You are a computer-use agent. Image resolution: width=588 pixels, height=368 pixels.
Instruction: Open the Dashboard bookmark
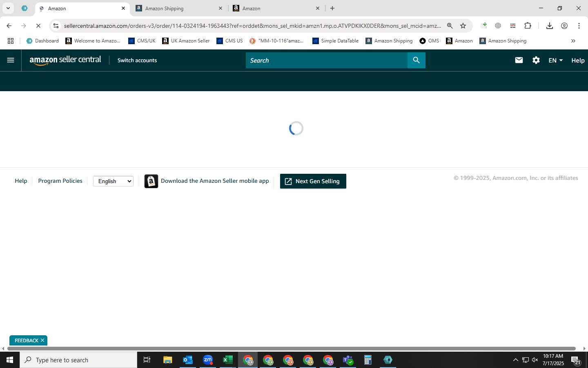42,41
